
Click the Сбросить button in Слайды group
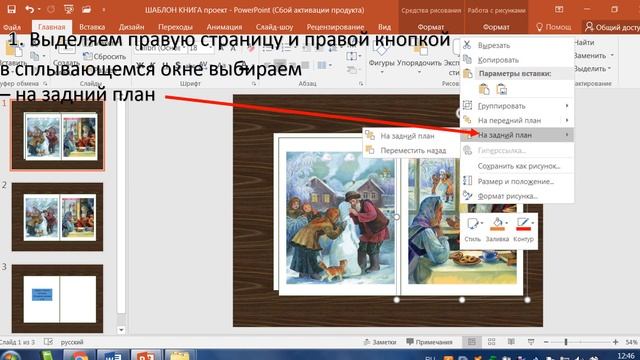pyautogui.click(x=104, y=56)
